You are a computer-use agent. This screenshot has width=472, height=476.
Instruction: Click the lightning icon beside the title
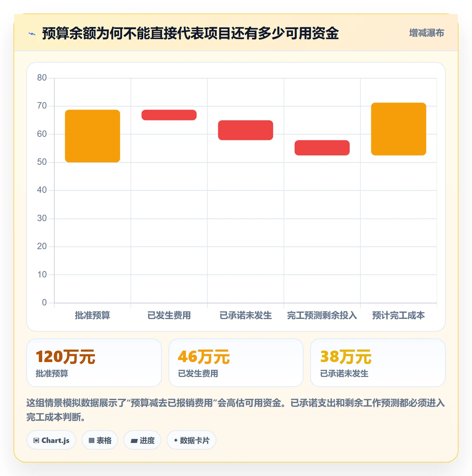(32, 34)
